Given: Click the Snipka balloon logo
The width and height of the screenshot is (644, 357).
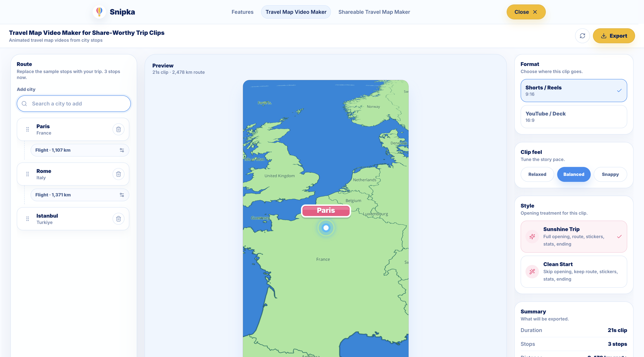Looking at the screenshot, I should 99,12.
